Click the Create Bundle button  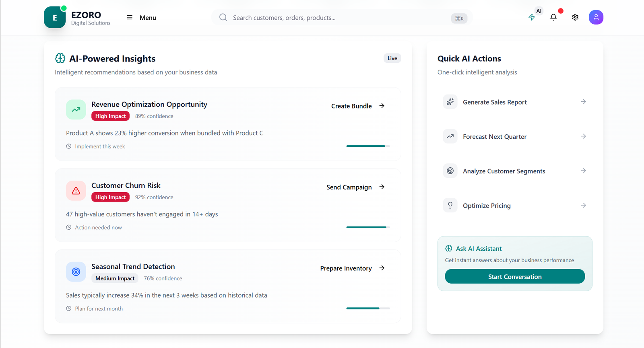(357, 106)
